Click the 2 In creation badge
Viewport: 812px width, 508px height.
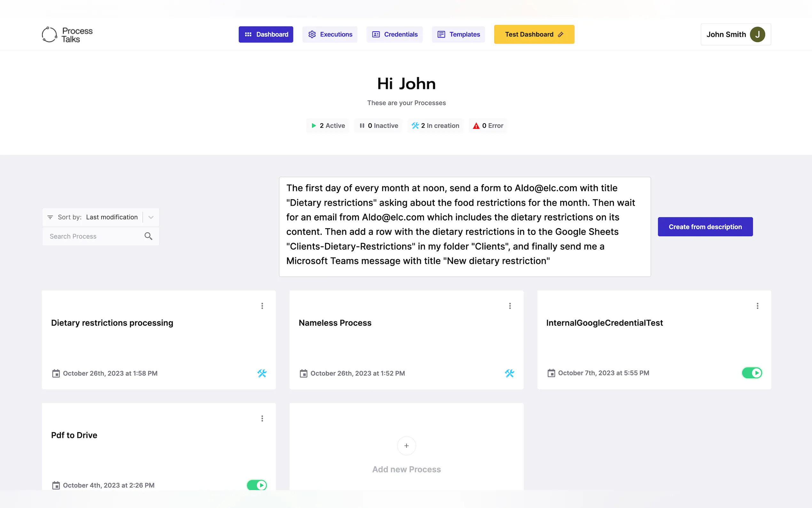pyautogui.click(x=435, y=126)
